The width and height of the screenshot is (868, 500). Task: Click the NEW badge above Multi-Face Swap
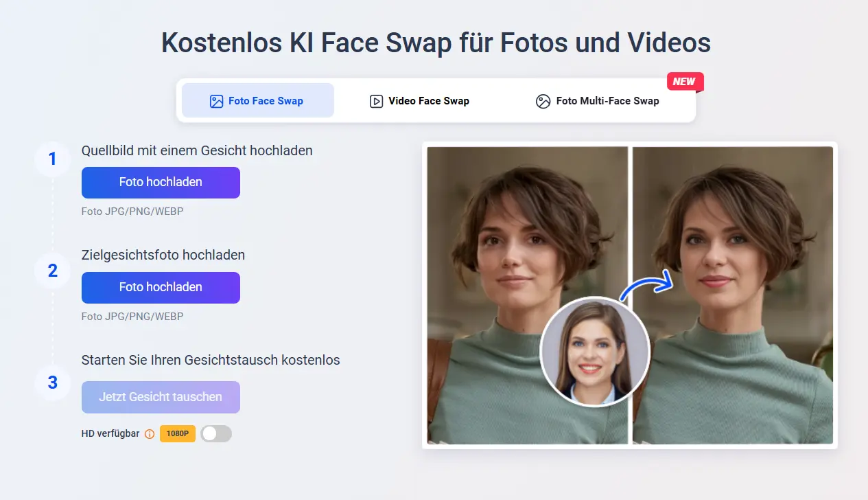coord(685,81)
